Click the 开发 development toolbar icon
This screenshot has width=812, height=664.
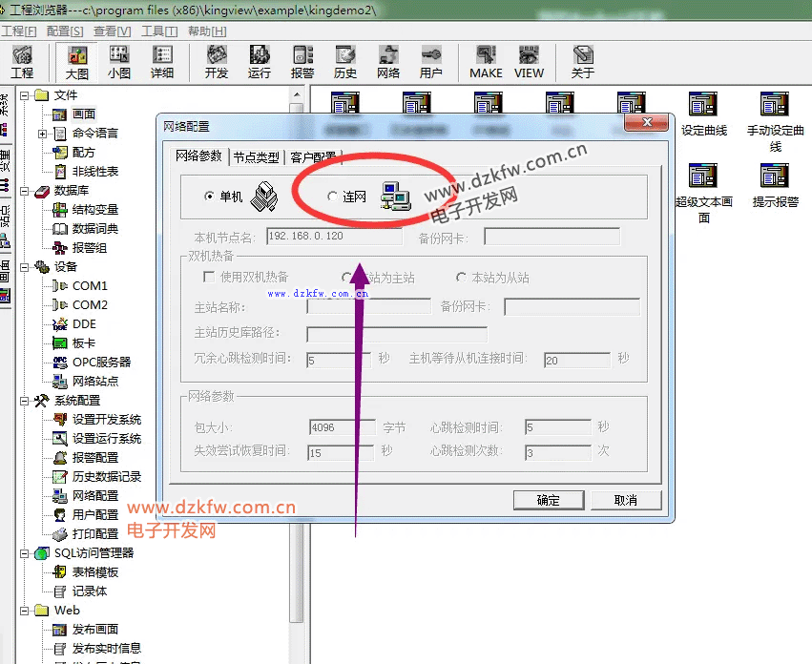pyautogui.click(x=217, y=62)
